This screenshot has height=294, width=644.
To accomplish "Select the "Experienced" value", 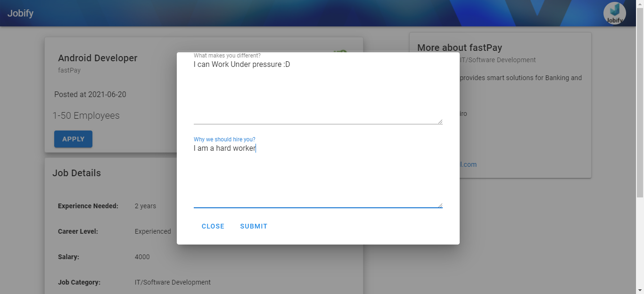I will [153, 231].
